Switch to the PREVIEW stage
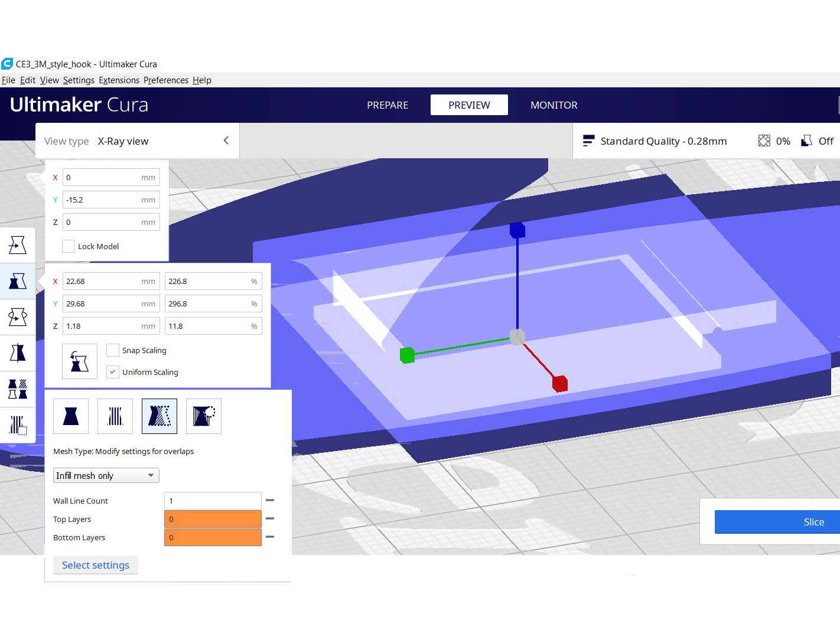The height and width of the screenshot is (630, 840). pyautogui.click(x=469, y=105)
